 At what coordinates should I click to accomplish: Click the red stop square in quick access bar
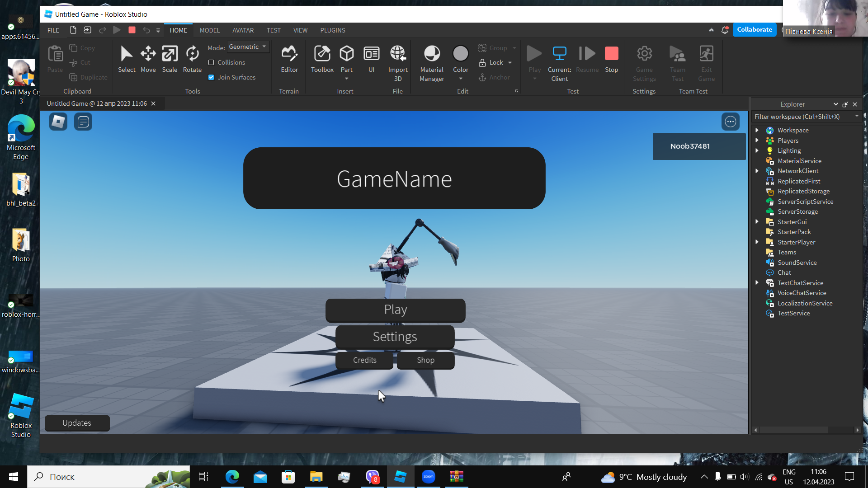[132, 30]
